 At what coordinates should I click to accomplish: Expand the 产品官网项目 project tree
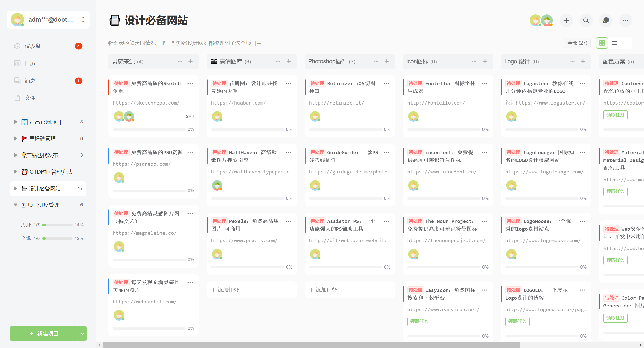coord(16,122)
